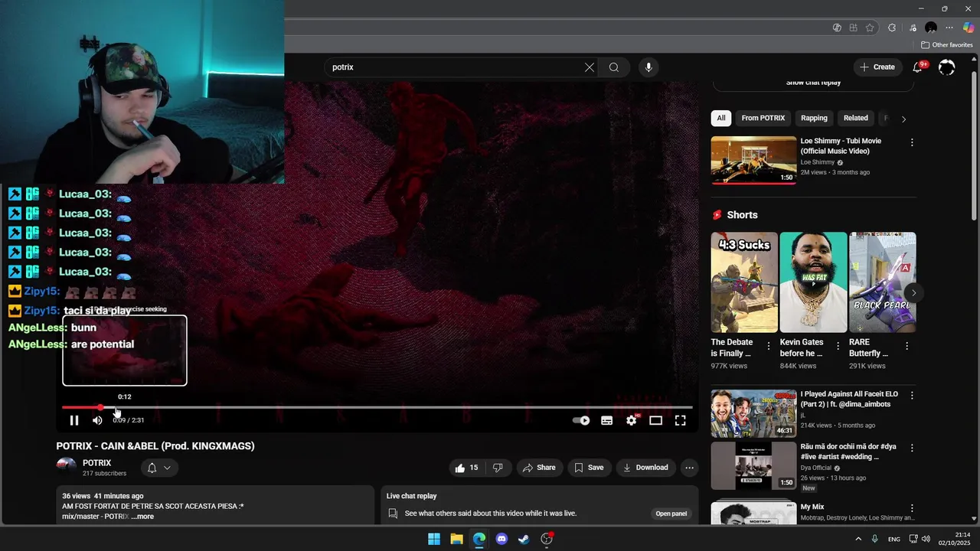Image resolution: width=980 pixels, height=551 pixels.
Task: Pause the video with the pause button
Action: [74, 420]
